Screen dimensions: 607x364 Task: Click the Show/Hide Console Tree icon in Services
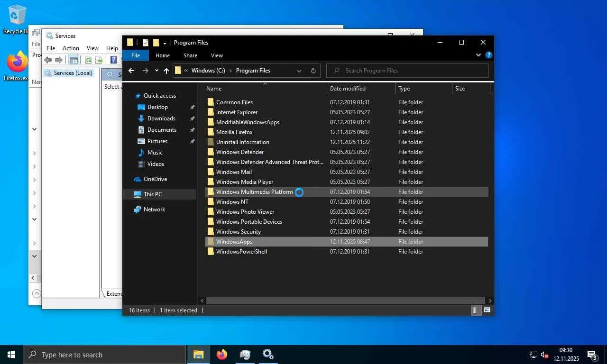point(74,60)
